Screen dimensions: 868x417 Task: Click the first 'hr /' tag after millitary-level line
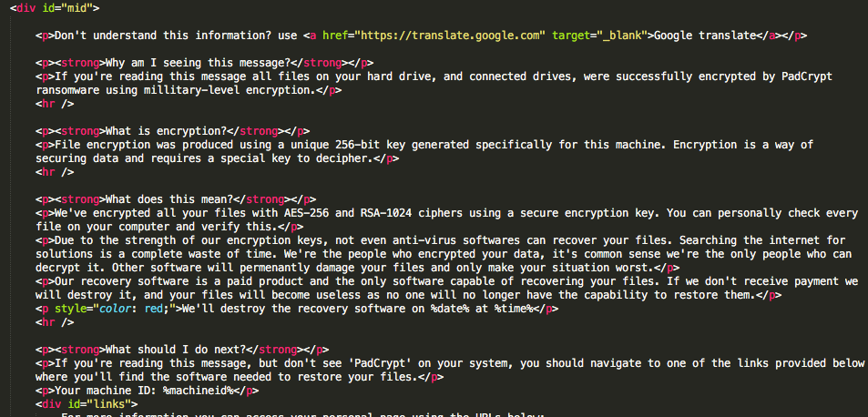click(x=55, y=104)
